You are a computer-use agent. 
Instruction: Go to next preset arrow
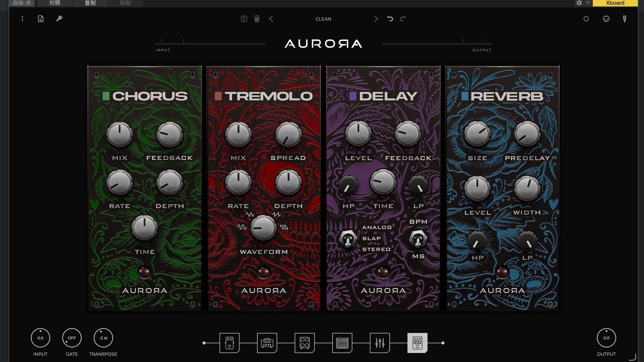pyautogui.click(x=376, y=19)
